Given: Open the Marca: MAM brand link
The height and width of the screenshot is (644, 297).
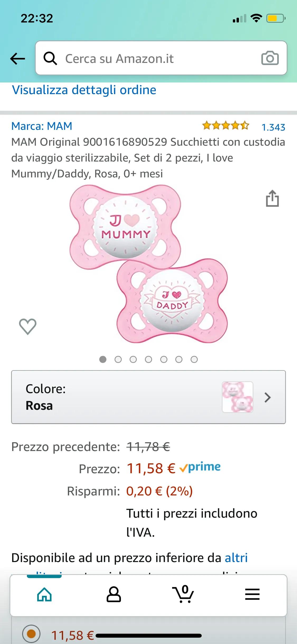Looking at the screenshot, I should (42, 126).
